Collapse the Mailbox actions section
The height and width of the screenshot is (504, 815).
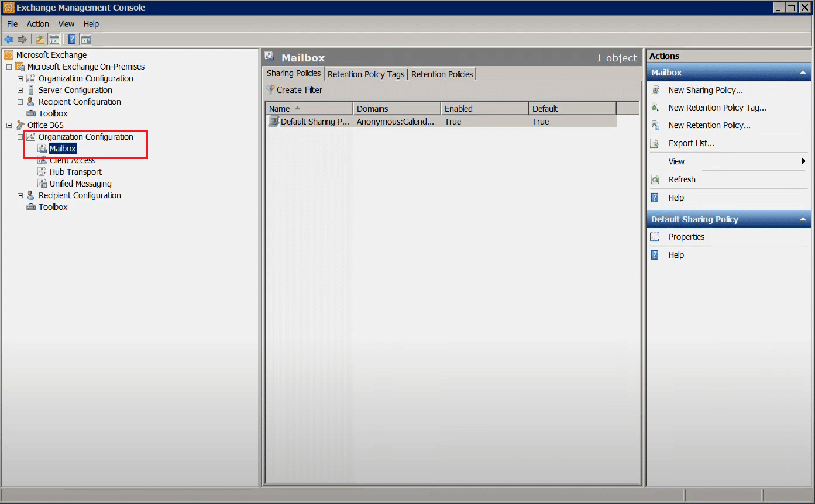[x=803, y=73]
